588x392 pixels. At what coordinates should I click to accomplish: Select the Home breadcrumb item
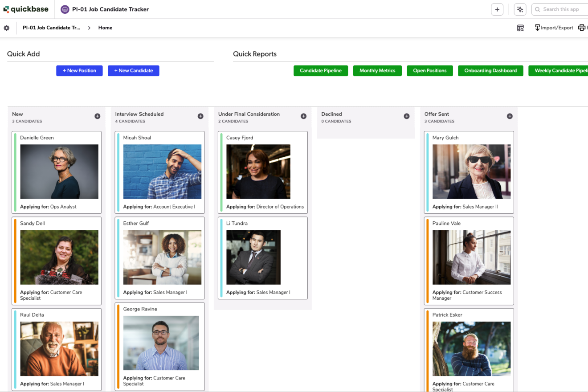105,28
